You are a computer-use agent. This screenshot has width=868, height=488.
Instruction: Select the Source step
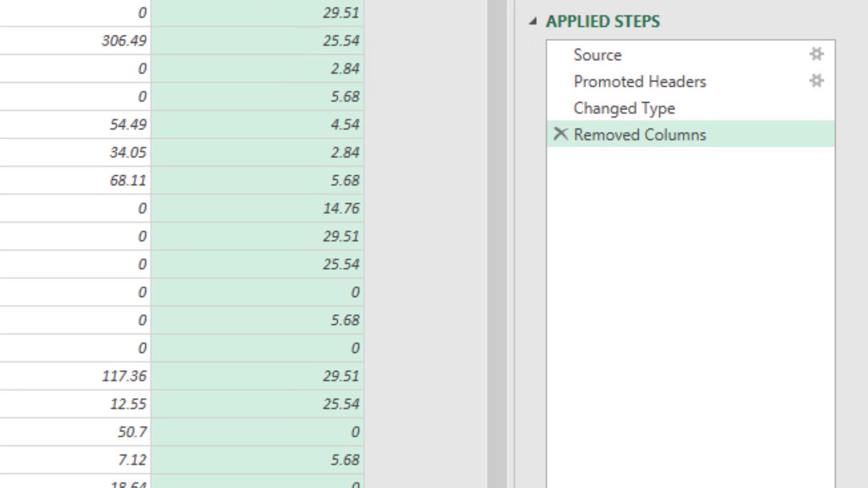click(598, 55)
